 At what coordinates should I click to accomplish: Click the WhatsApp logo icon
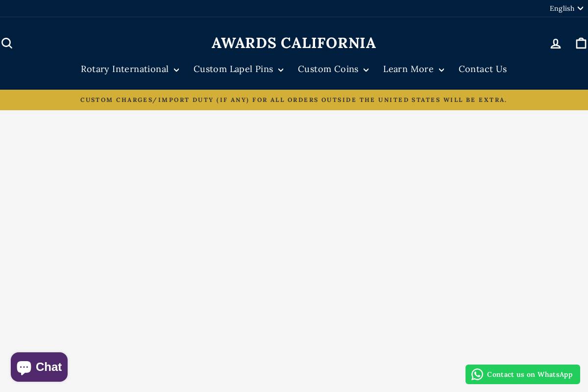[477, 374]
